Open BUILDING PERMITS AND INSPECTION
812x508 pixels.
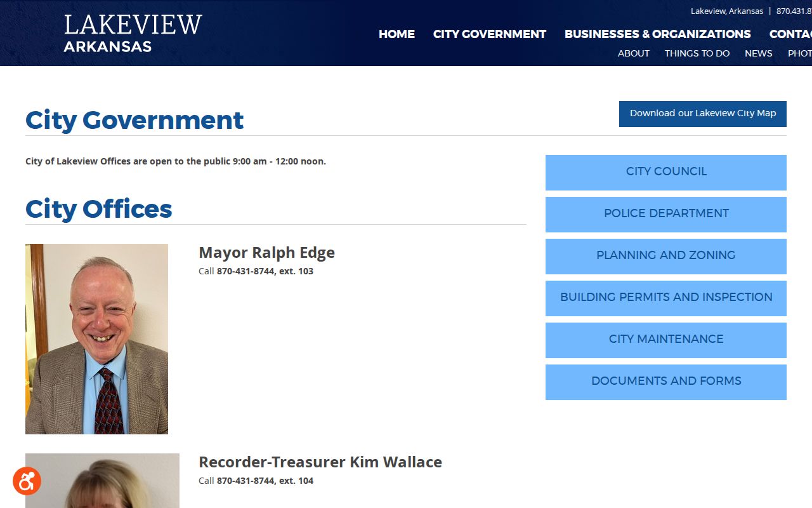[x=666, y=298]
